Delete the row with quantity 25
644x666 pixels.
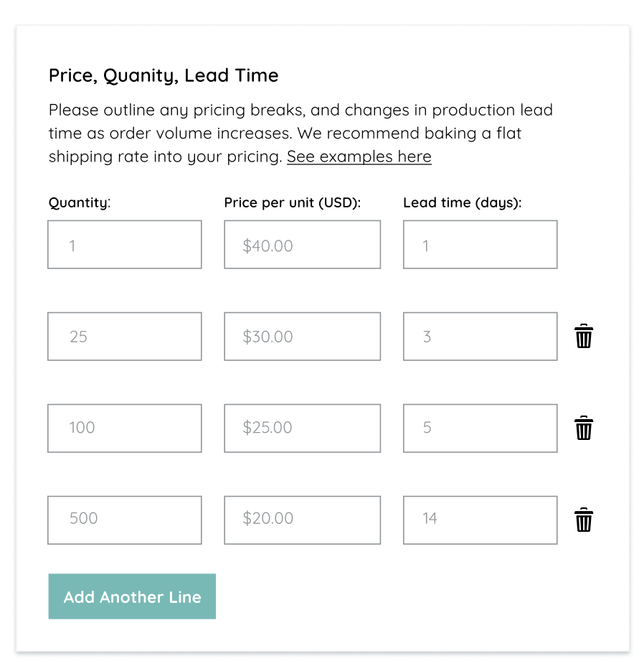pyautogui.click(x=584, y=336)
